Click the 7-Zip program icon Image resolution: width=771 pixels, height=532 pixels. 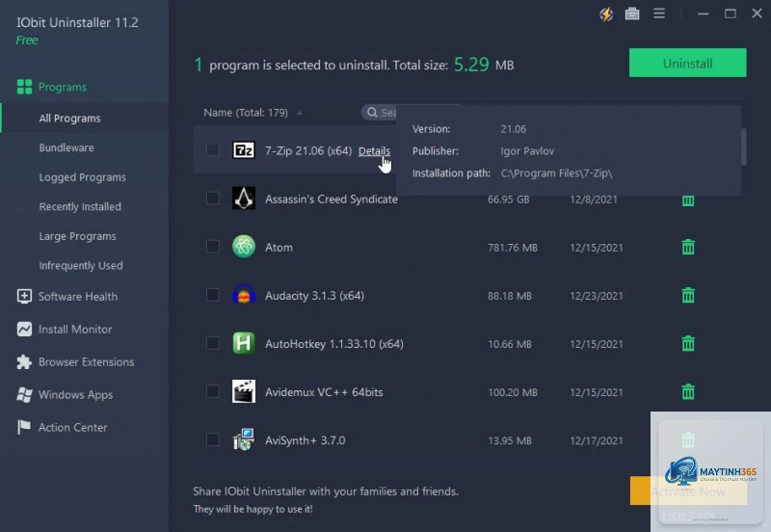(244, 150)
